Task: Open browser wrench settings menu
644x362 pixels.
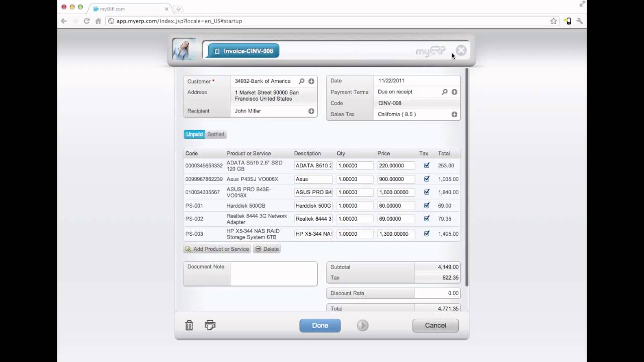Action: [x=580, y=21]
